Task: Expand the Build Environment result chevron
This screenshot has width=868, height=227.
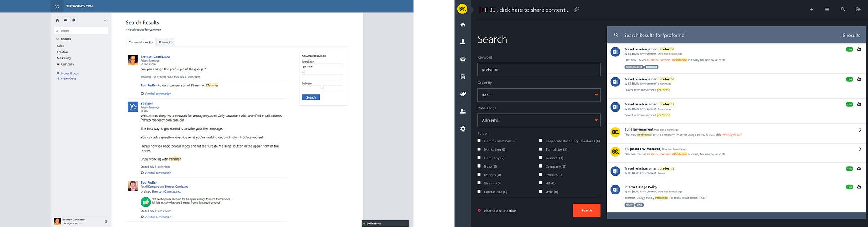Action: click(x=860, y=130)
